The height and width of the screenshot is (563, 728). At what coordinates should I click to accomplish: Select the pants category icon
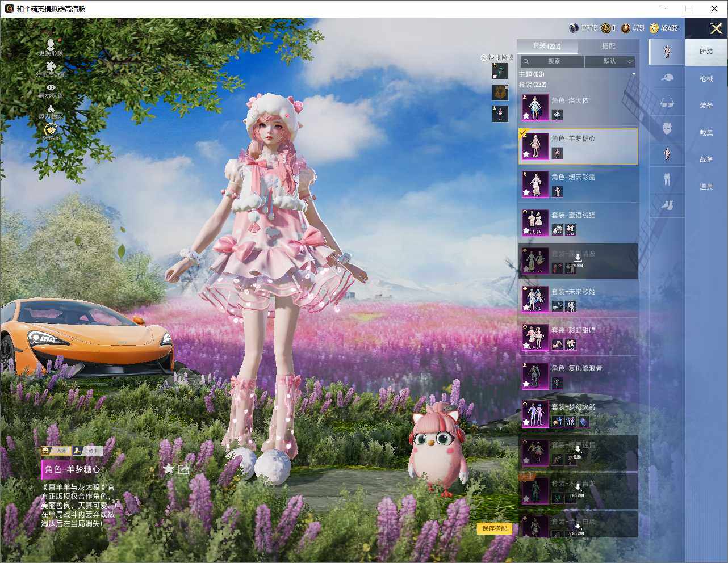coord(667,179)
